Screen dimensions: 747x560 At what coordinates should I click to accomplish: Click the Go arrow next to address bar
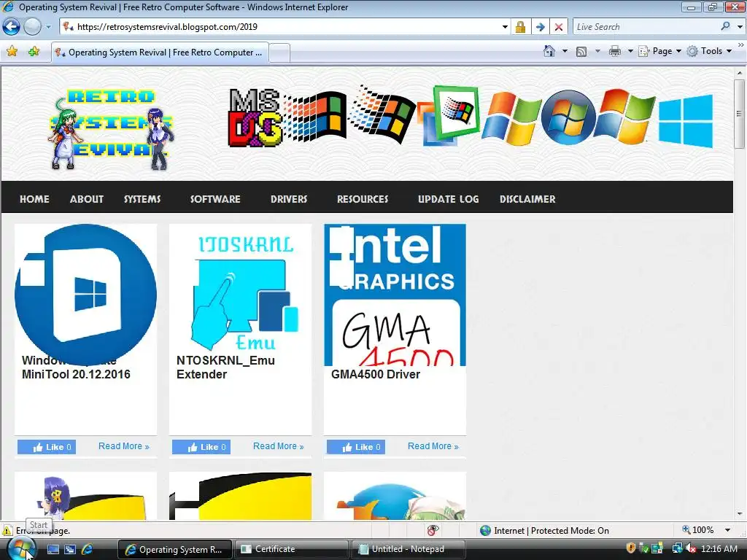point(540,27)
